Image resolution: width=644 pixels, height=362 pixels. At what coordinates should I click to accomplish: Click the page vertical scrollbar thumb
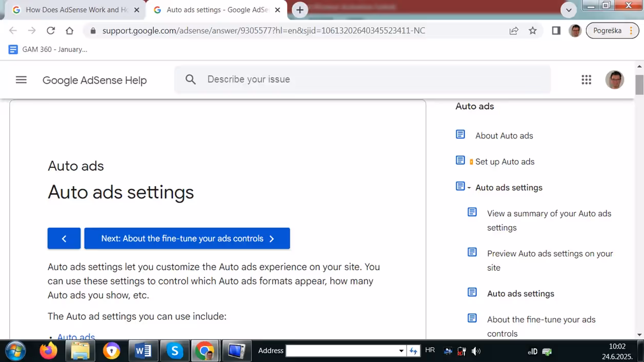(x=639, y=85)
